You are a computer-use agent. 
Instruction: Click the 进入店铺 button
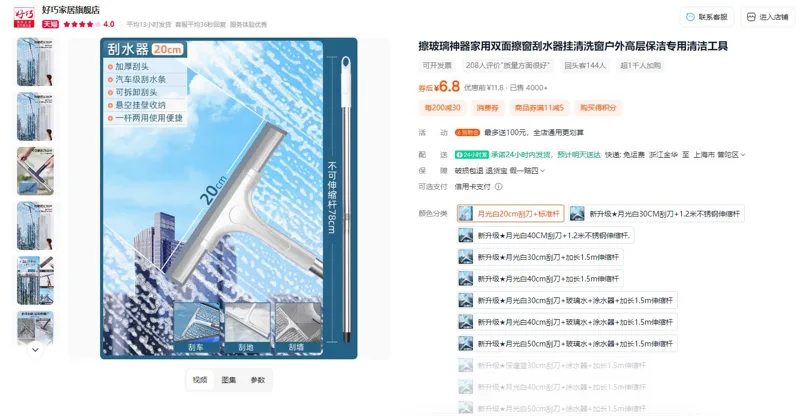click(x=768, y=17)
